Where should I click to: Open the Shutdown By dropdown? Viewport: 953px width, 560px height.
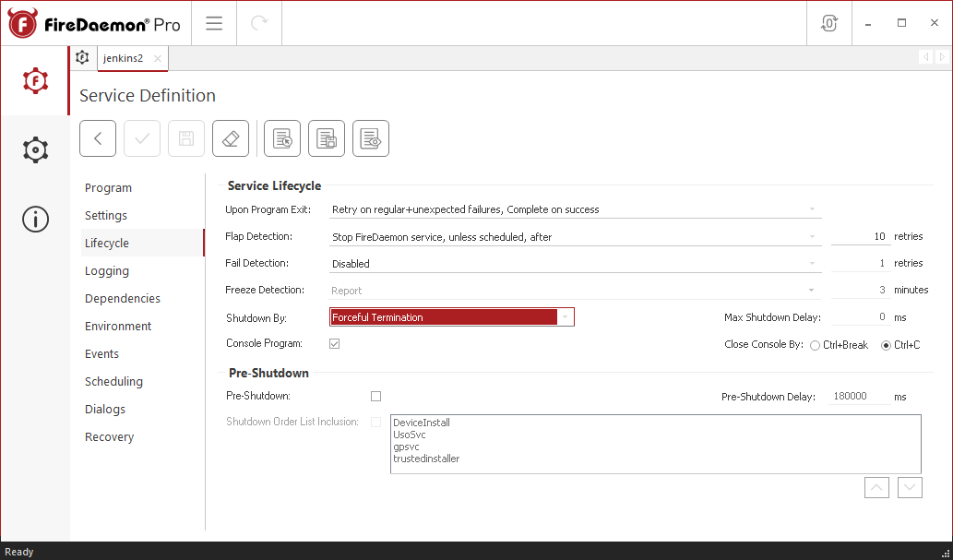click(451, 316)
